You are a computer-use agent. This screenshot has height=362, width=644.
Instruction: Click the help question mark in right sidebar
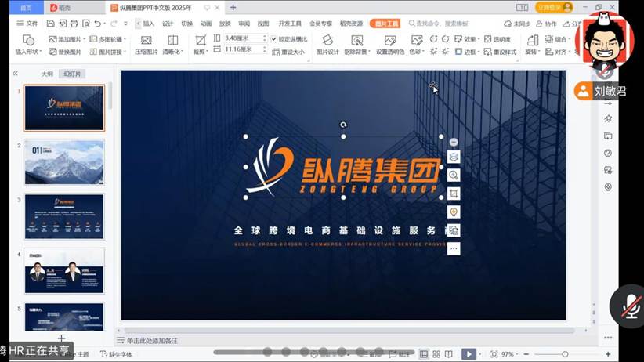point(608,154)
